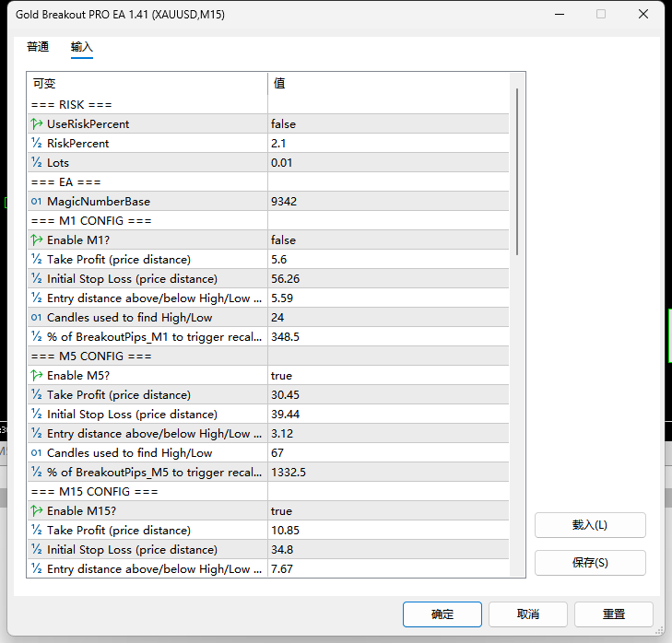This screenshot has width=672, height=643.
Task: Switch to the 输入 tab
Action: tap(81, 47)
